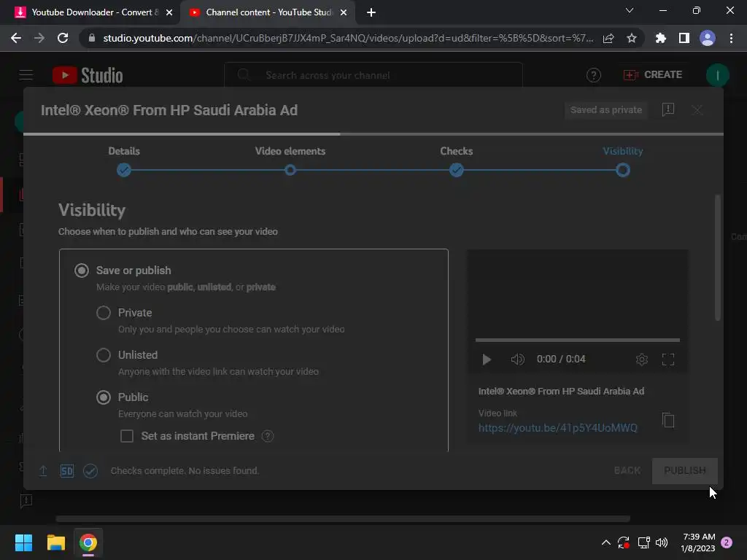This screenshot has width=747, height=560.
Task: Enter fullscreen on video preview
Action: point(668,359)
